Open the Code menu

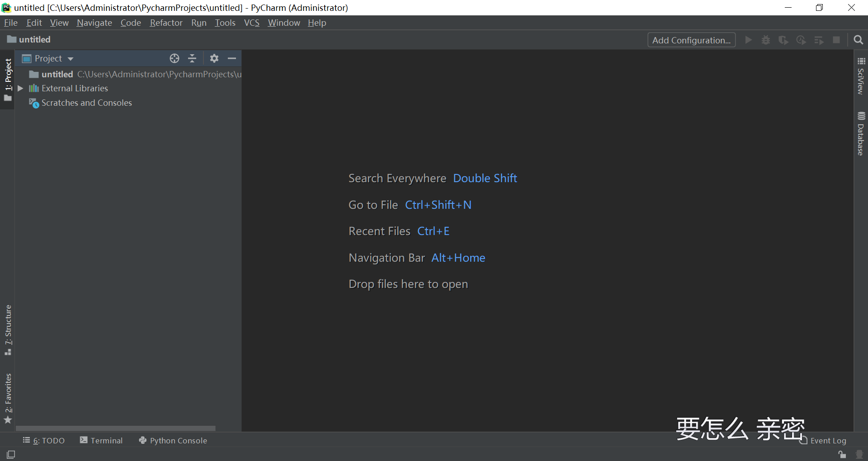131,23
